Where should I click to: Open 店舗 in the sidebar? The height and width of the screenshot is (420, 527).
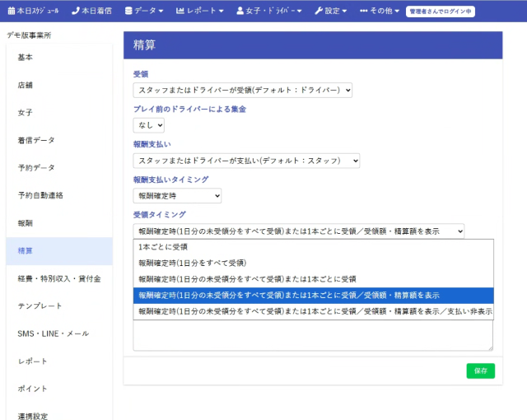[x=59, y=85]
